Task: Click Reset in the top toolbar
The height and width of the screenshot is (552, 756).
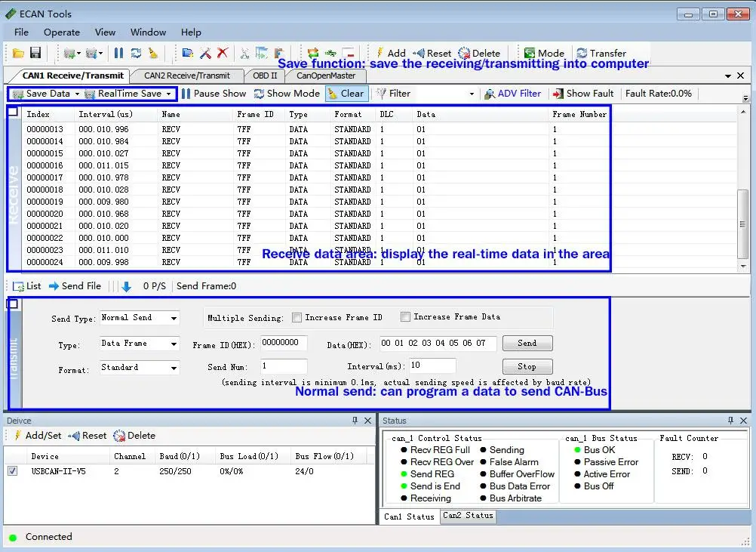Action: click(432, 53)
